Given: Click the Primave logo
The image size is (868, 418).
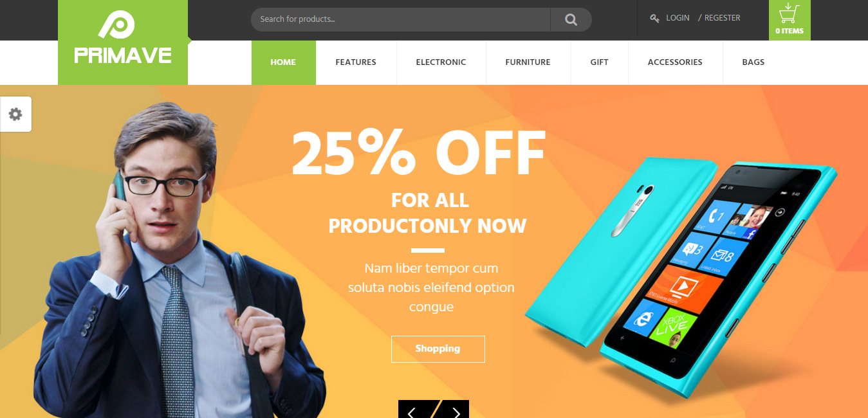Looking at the screenshot, I should [x=123, y=42].
